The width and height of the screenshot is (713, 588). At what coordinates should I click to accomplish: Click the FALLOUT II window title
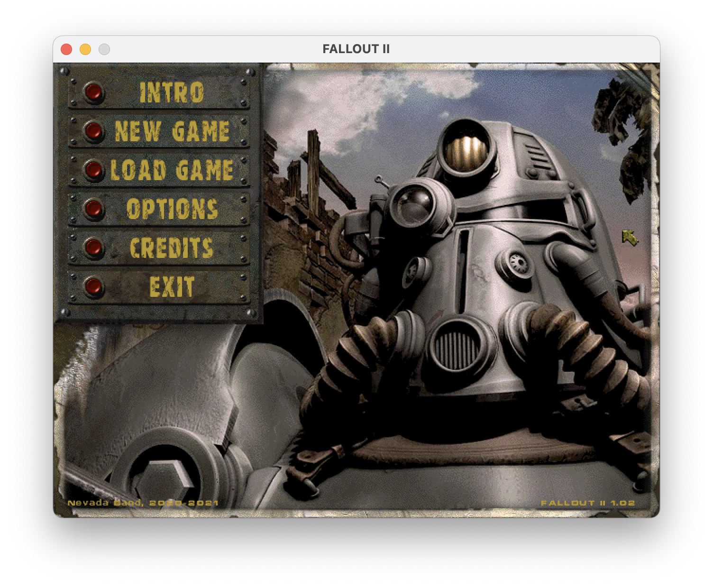click(356, 49)
